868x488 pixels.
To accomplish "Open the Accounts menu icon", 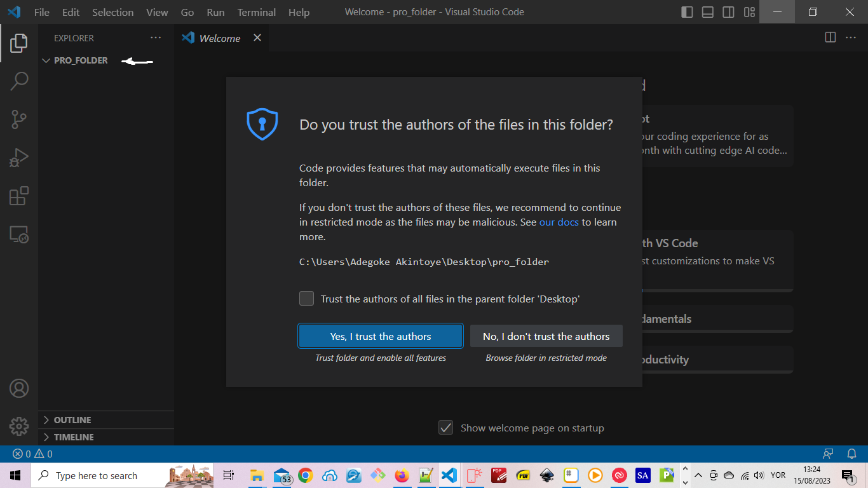I will (x=19, y=388).
